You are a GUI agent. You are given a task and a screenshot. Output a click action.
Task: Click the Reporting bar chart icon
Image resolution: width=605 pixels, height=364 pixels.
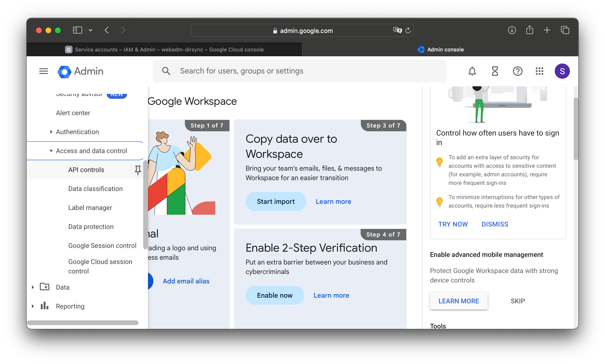coord(44,306)
